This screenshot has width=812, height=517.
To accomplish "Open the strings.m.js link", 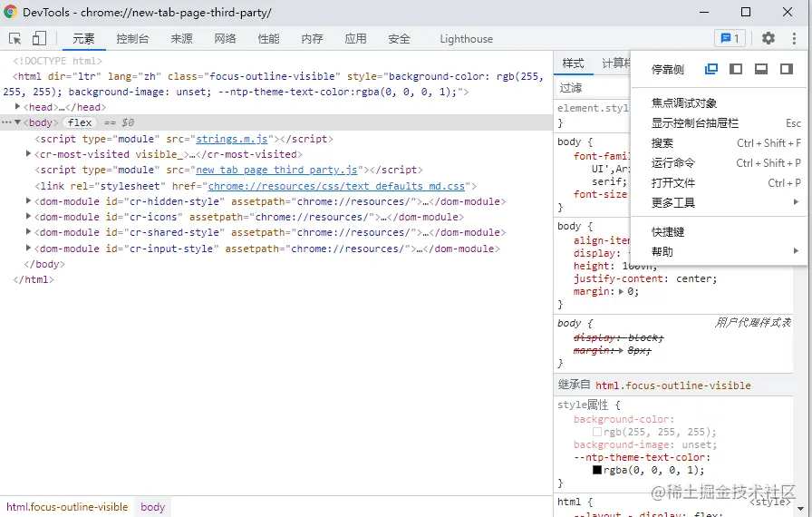I will tap(231, 139).
